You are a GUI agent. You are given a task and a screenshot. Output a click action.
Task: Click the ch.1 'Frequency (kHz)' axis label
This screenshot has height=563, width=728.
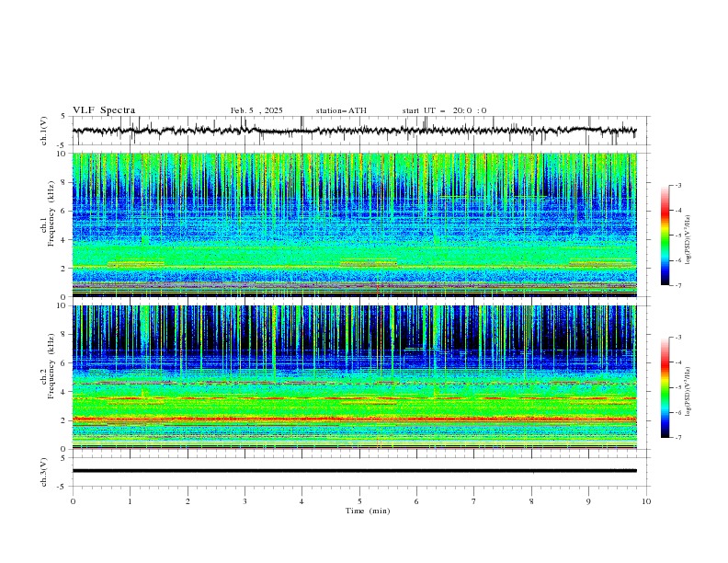click(x=51, y=213)
